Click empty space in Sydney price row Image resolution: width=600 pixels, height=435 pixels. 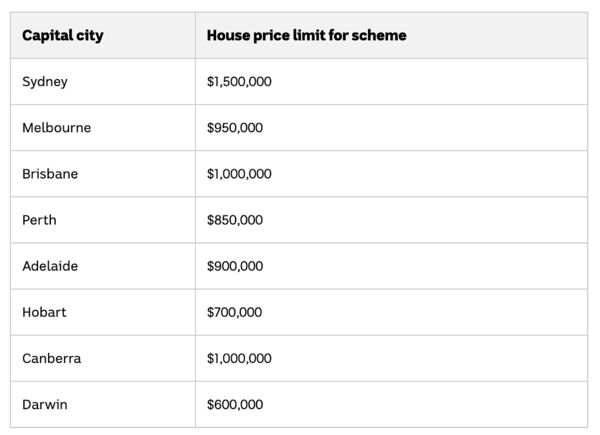(429, 81)
